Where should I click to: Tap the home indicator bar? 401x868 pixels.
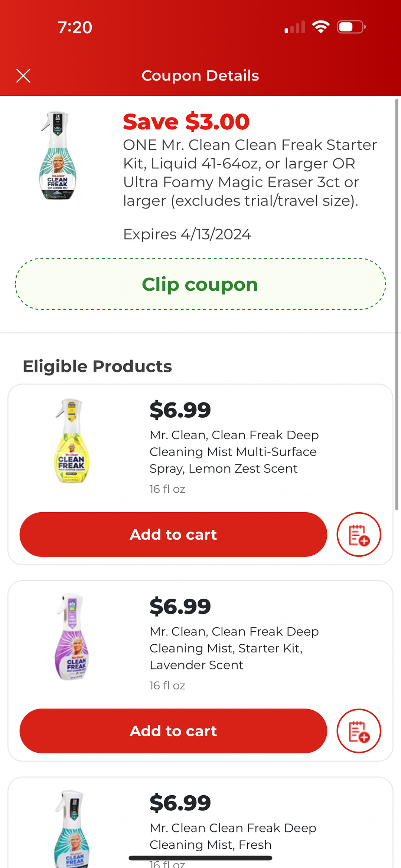click(x=200, y=858)
